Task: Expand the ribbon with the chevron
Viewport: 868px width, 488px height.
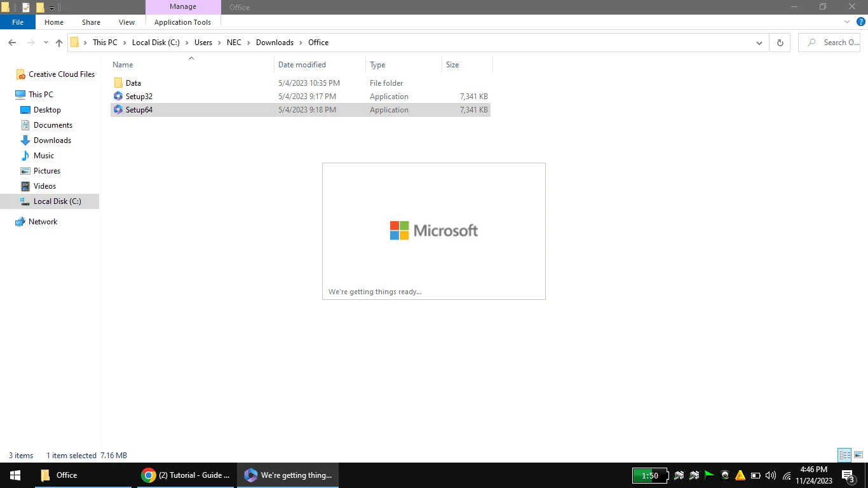Action: coord(847,22)
